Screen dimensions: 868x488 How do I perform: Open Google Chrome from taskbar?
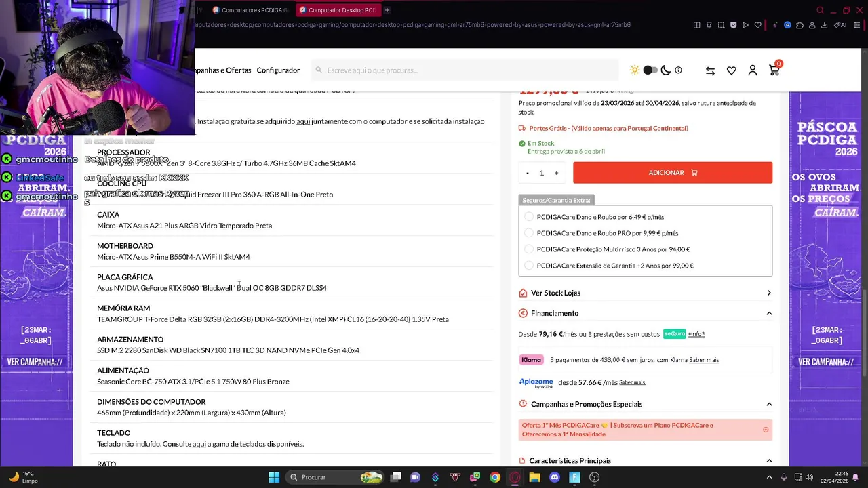point(495,477)
